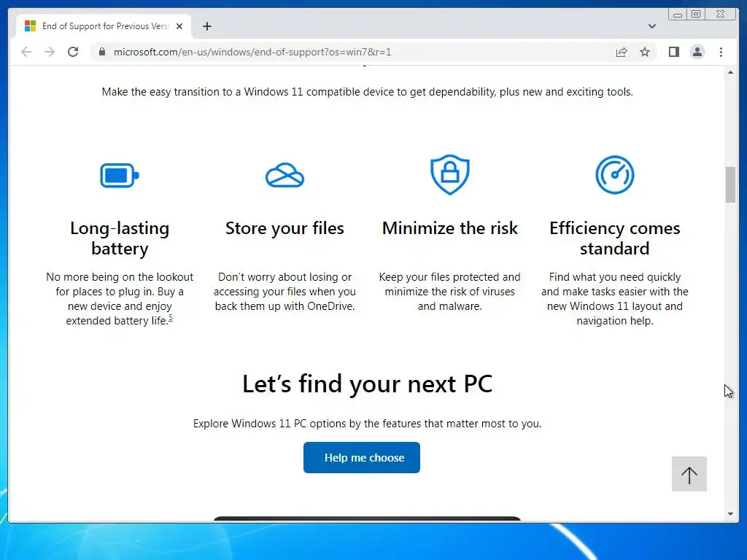This screenshot has width=747, height=560.
Task: Click the browser back arrow
Action: coord(26,52)
